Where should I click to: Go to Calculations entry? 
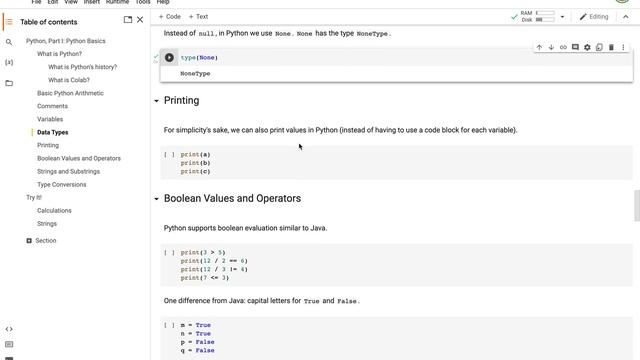[54, 211]
